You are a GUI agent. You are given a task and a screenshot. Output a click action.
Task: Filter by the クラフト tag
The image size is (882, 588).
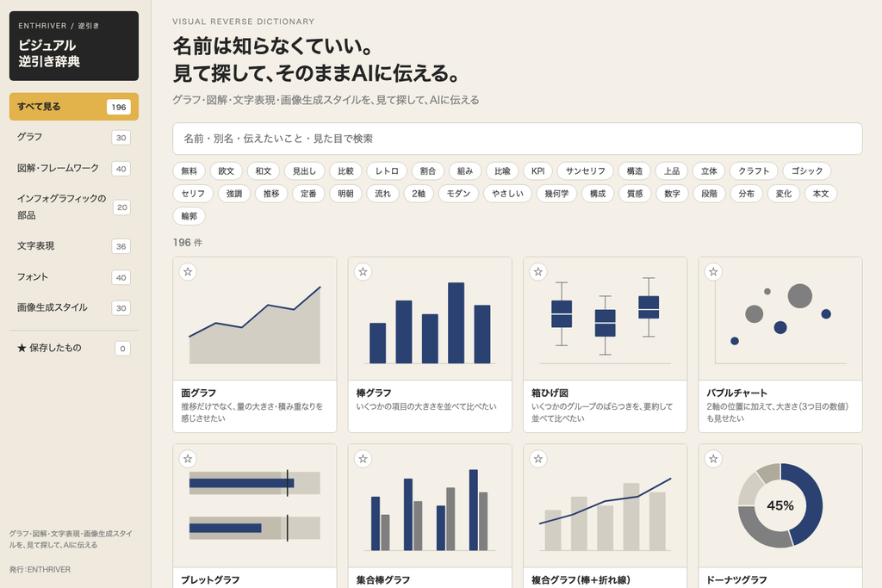coord(754,171)
